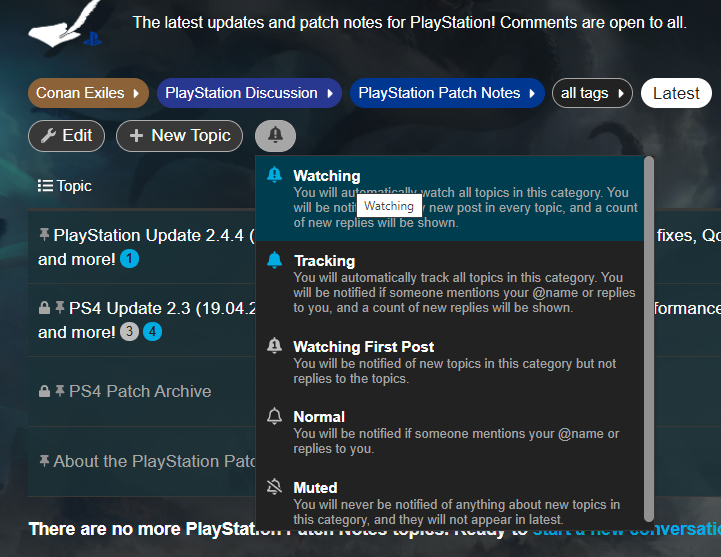This screenshot has height=557, width=721.
Task: Click the plus icon on New Topic
Action: [x=136, y=136]
